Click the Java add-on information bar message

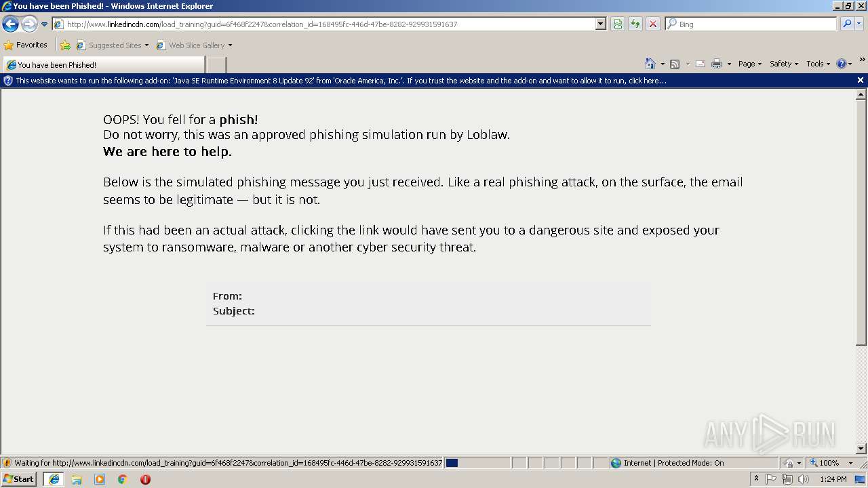341,81
